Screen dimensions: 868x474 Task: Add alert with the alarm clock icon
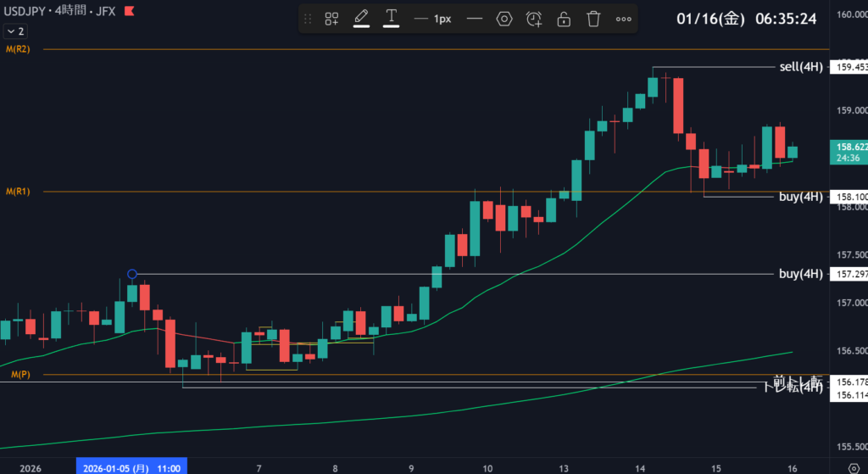(534, 19)
